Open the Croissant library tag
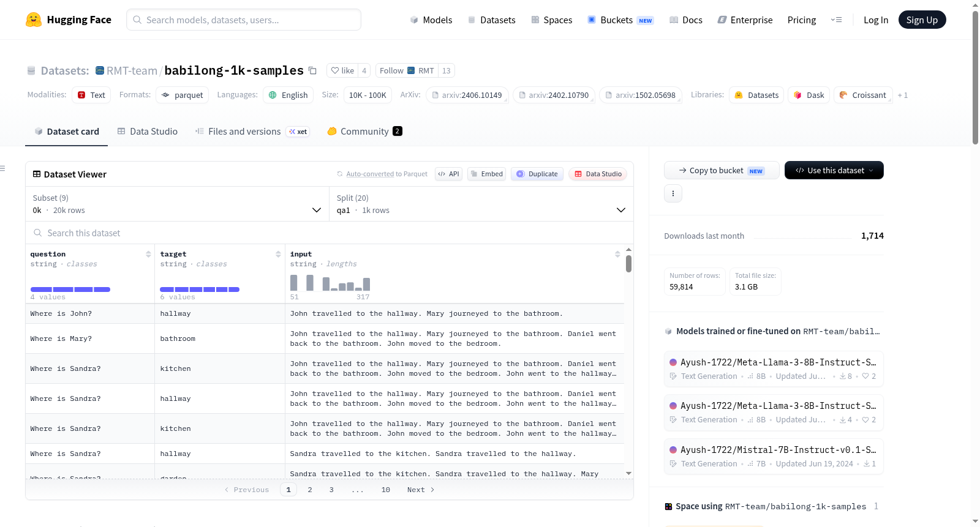Viewport: 980px width, 527px height. [x=863, y=95]
